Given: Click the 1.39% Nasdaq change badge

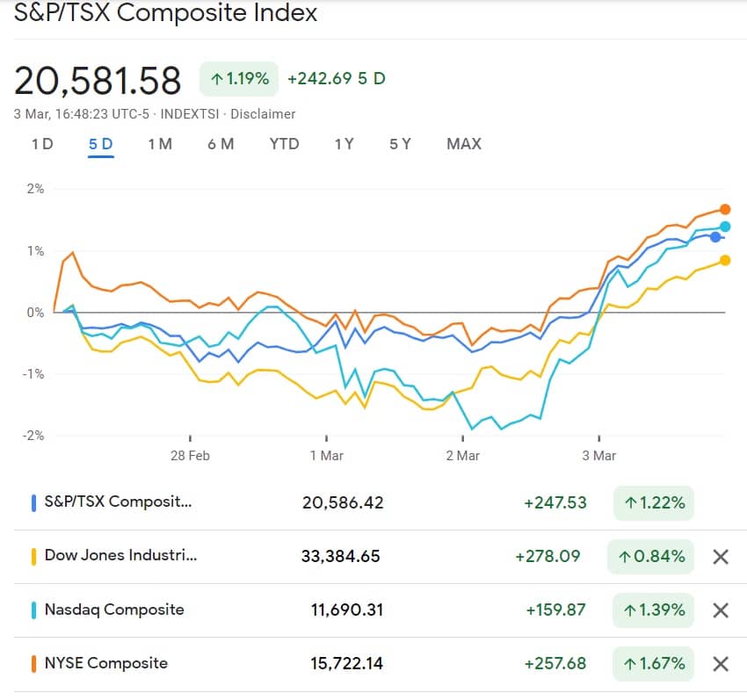Looking at the screenshot, I should click(653, 610).
